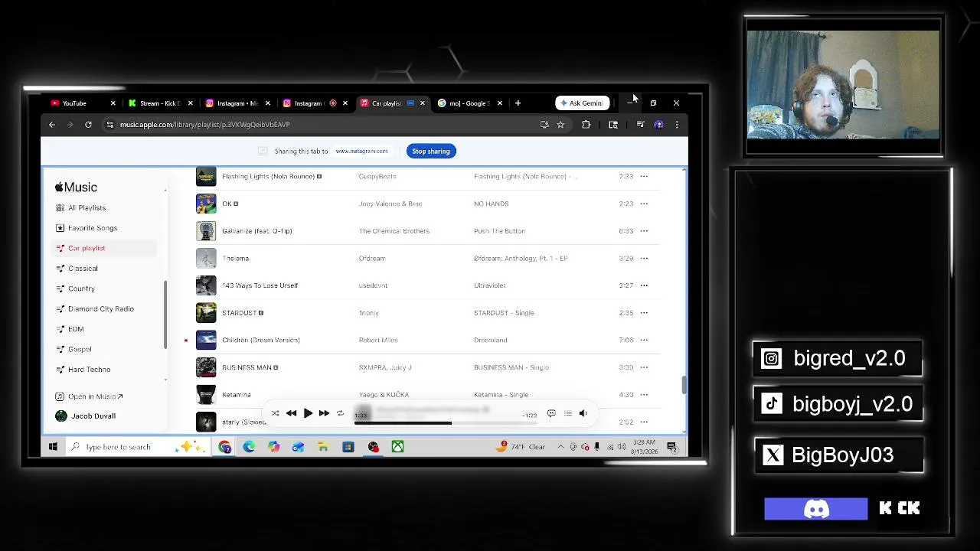980x551 pixels.
Task: Open more options for Galvanize (feat. Q-Tip)
Action: [644, 231]
